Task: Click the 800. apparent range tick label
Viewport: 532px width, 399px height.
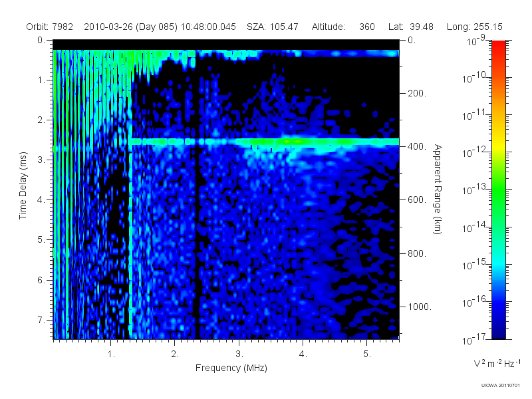Action: click(x=417, y=253)
